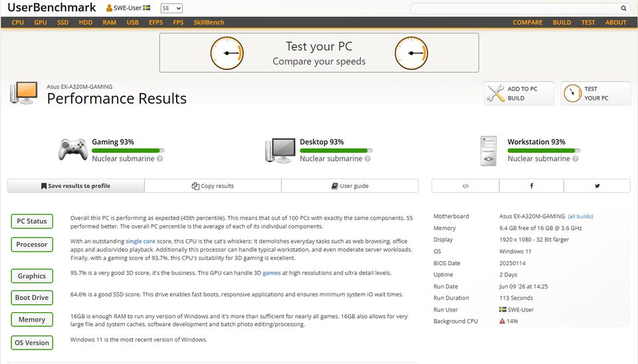Image resolution: width=638 pixels, height=364 pixels.
Task: Click Copy results button
Action: click(213, 186)
